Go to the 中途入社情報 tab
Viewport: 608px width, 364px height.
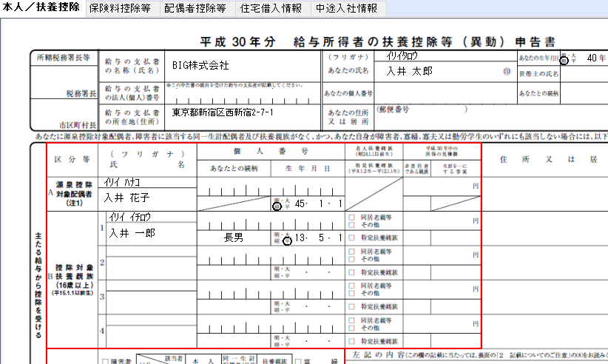[x=348, y=8]
